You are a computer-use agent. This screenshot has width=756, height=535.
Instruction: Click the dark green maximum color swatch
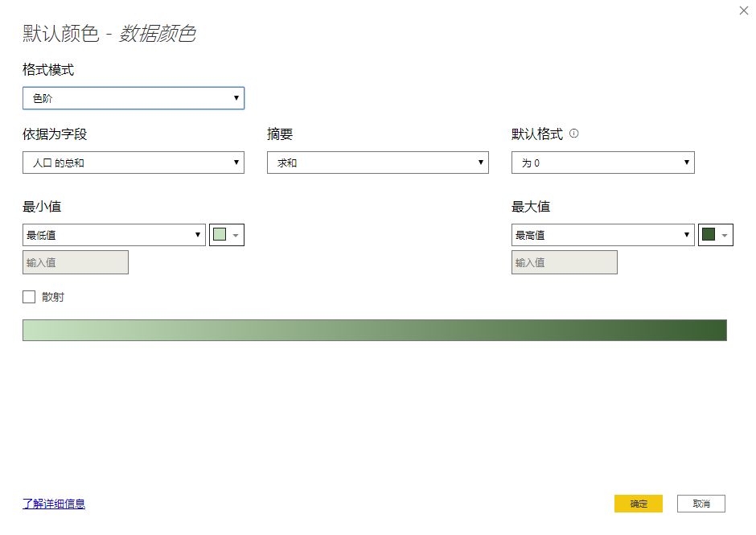click(709, 235)
